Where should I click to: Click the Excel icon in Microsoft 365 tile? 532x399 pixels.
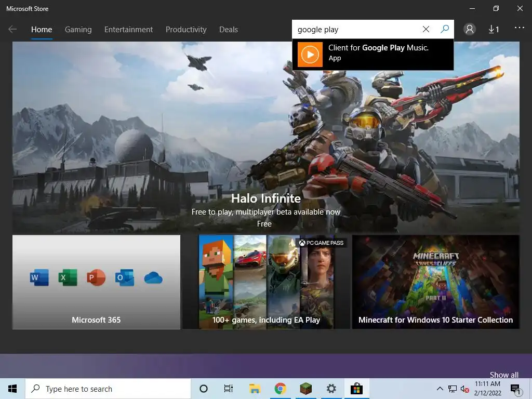(x=68, y=277)
